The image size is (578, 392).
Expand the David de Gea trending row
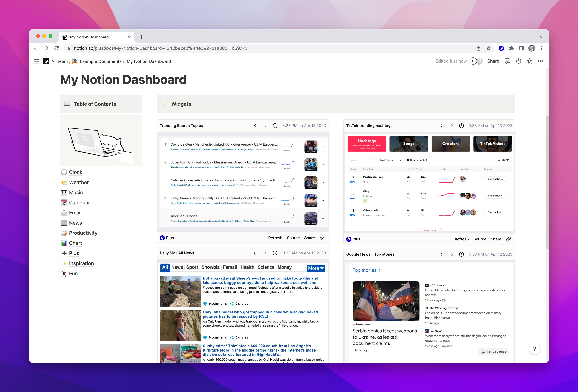point(323,147)
